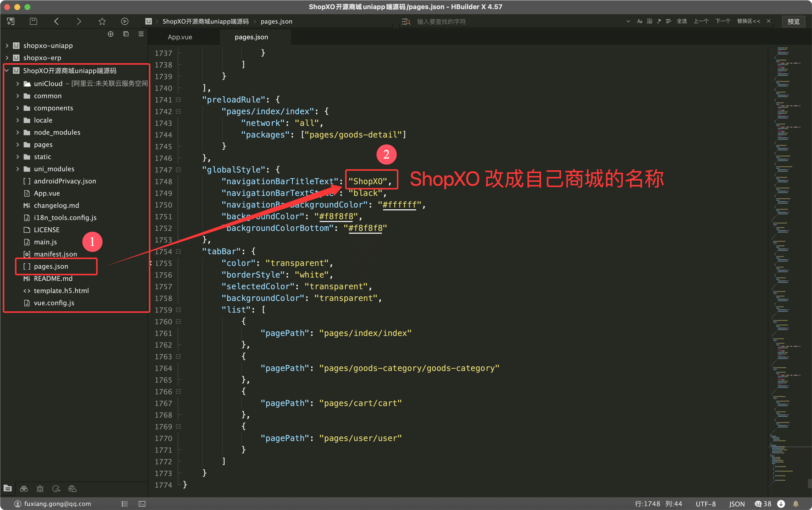812x510 pixels.
Task: Click the #ffffff color value
Action: [x=400, y=205]
